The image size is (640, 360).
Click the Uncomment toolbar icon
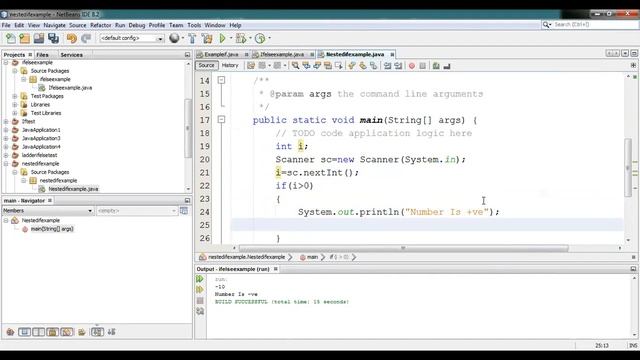(x=447, y=66)
